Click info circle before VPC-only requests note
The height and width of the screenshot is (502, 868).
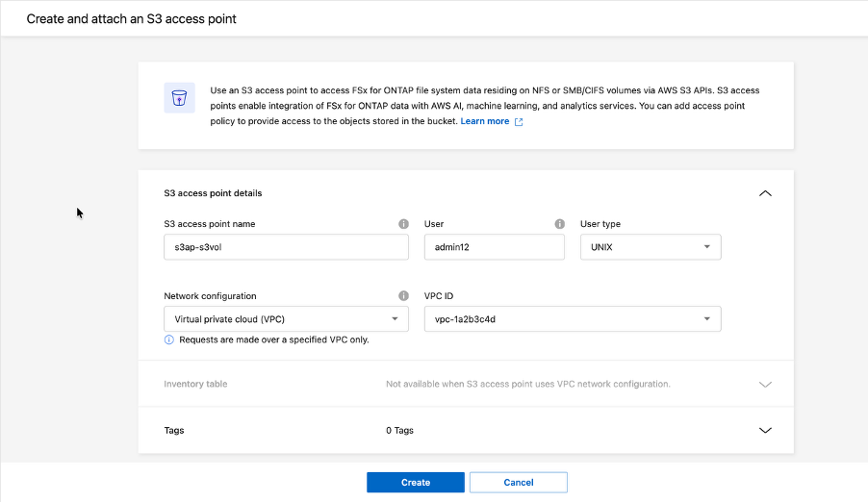(168, 339)
